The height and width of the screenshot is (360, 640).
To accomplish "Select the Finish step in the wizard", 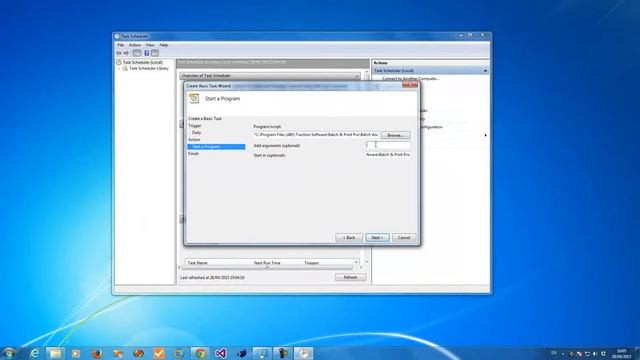I will tap(193, 153).
